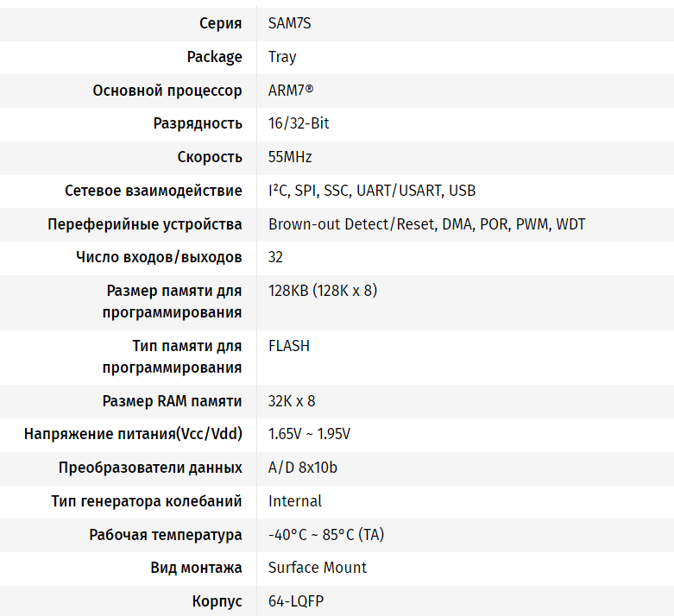Screen dimensions: 674x616
Task: Click the Package row label
Action: 214,57
